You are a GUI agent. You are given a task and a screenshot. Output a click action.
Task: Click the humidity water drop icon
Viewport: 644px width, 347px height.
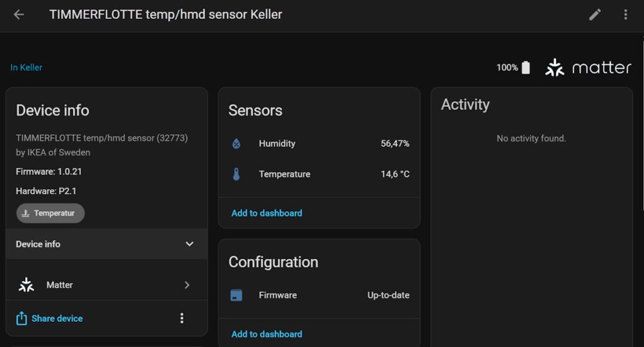coord(236,143)
